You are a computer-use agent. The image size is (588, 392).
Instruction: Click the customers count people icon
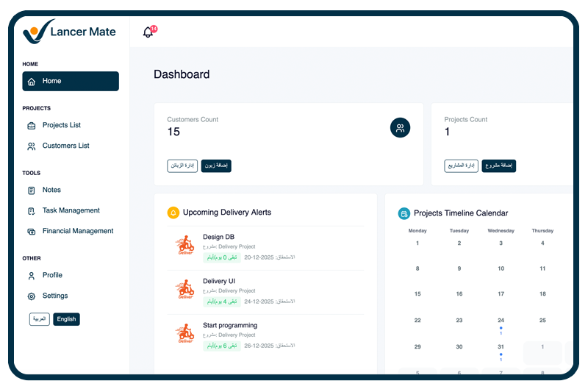[400, 127]
